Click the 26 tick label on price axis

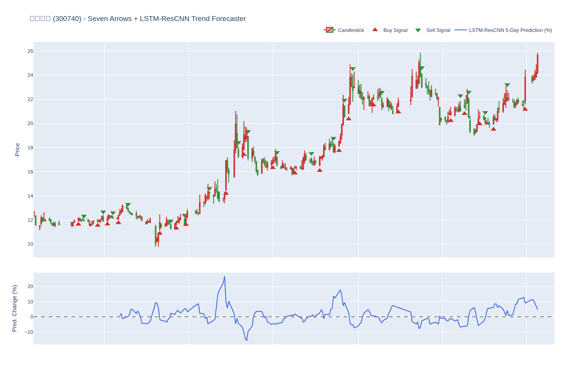point(30,51)
